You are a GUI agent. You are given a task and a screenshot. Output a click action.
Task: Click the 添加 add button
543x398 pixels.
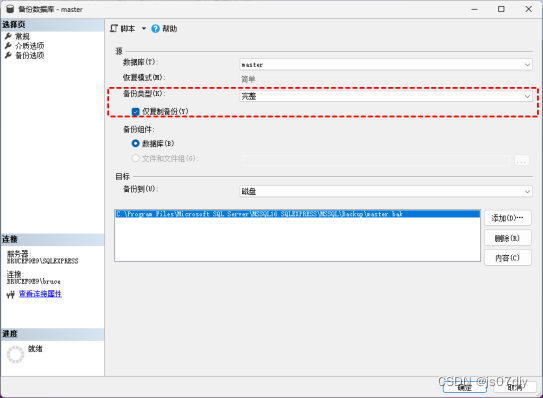pos(508,218)
